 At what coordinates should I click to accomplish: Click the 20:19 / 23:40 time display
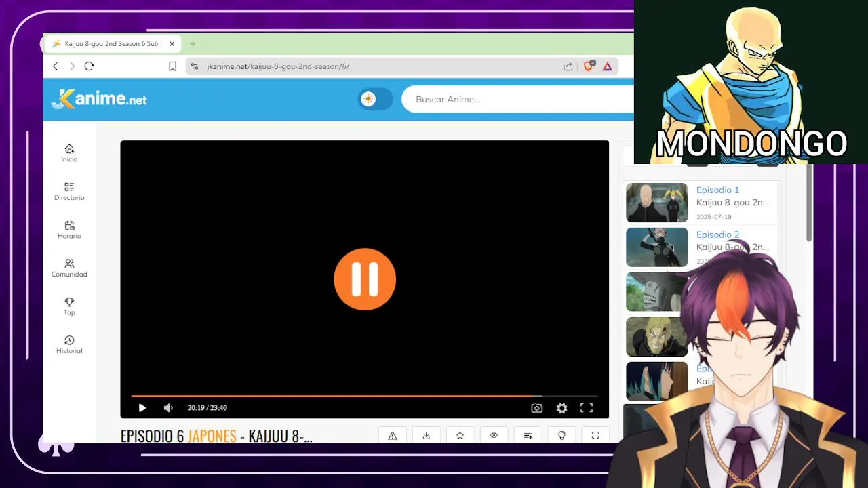pos(208,407)
